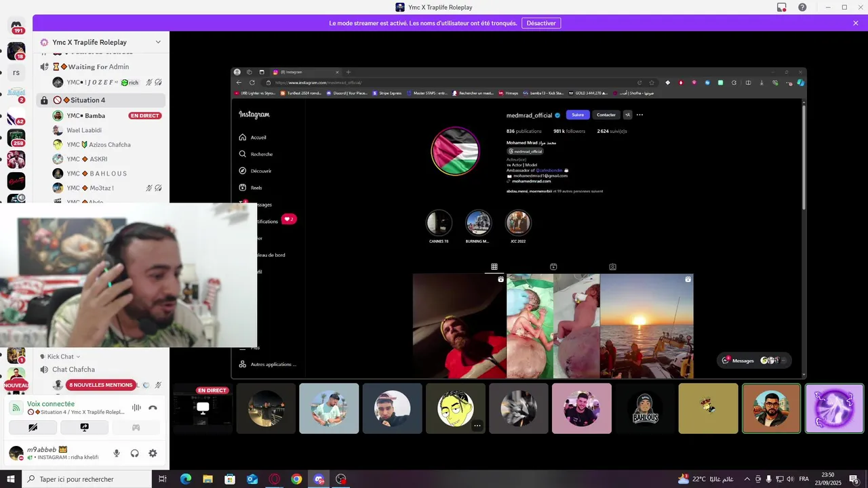
Task: Disconnect from voice with hang-up icon
Action: [153, 407]
